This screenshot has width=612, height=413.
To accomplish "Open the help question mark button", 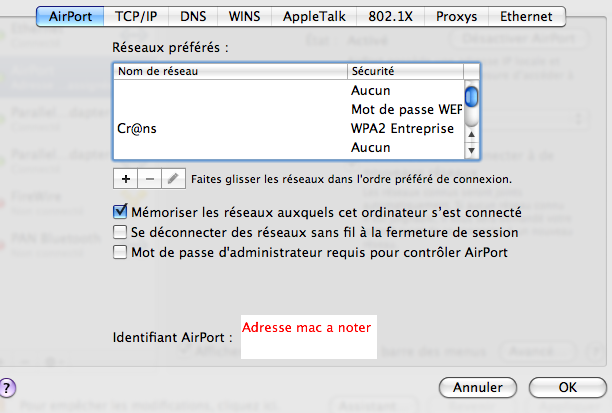I will 7,386.
